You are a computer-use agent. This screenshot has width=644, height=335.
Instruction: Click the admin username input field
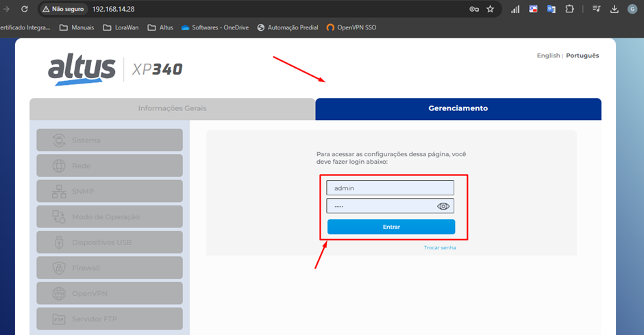(390, 188)
